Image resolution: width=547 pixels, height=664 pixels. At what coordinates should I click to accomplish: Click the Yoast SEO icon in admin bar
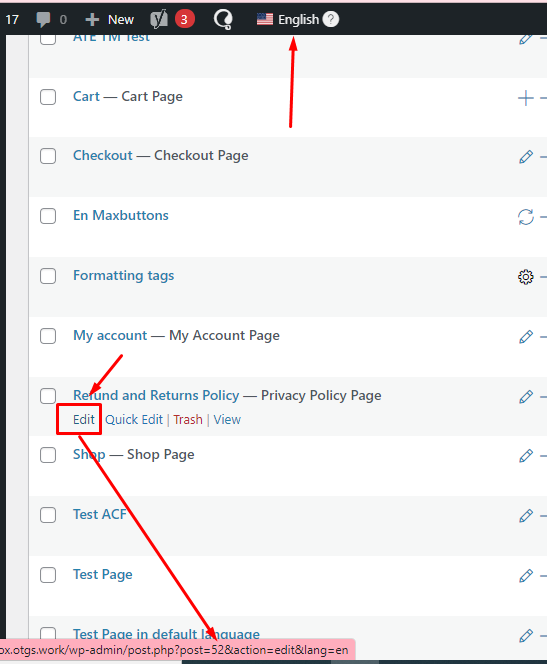[x=159, y=19]
